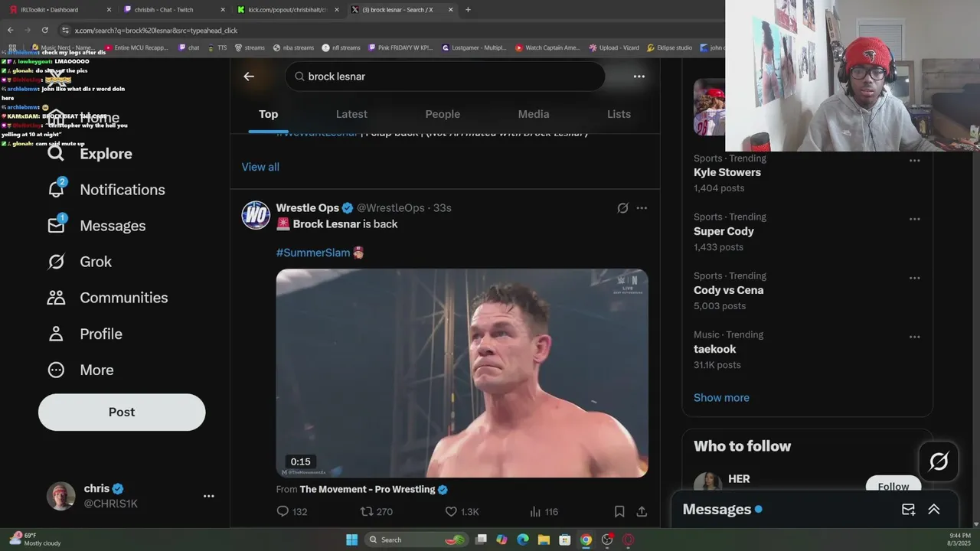Open options for Super Cody trend

tap(914, 219)
